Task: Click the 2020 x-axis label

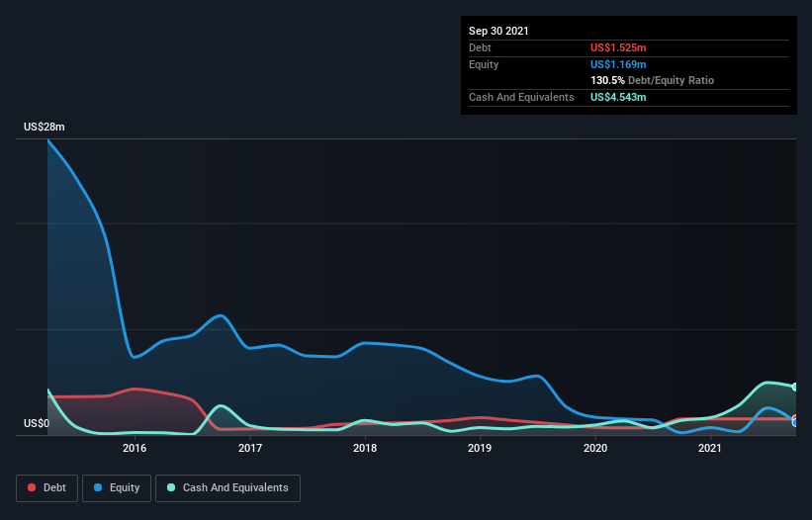Action: pos(595,448)
